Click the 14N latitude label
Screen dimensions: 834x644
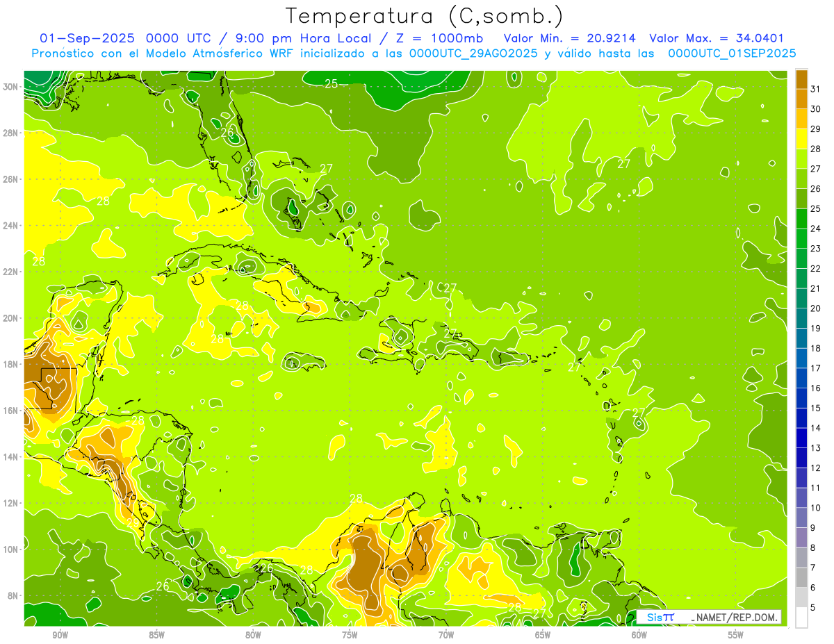(x=10, y=457)
